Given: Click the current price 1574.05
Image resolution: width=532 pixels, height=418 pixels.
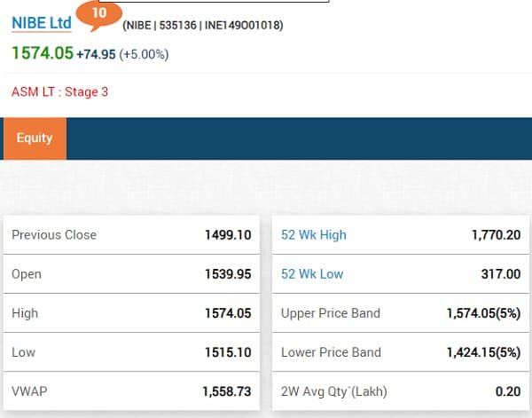Looking at the screenshot, I should click(42, 53).
